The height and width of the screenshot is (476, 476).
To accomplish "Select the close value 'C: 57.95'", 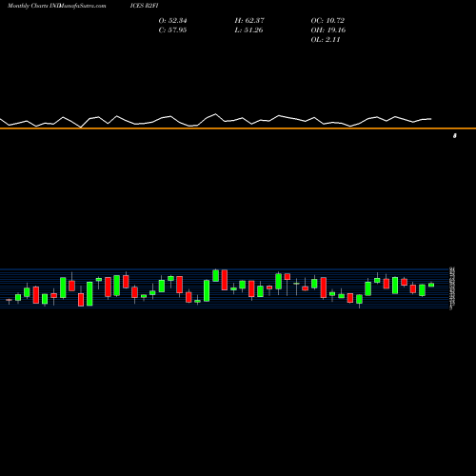I will point(172,30).
